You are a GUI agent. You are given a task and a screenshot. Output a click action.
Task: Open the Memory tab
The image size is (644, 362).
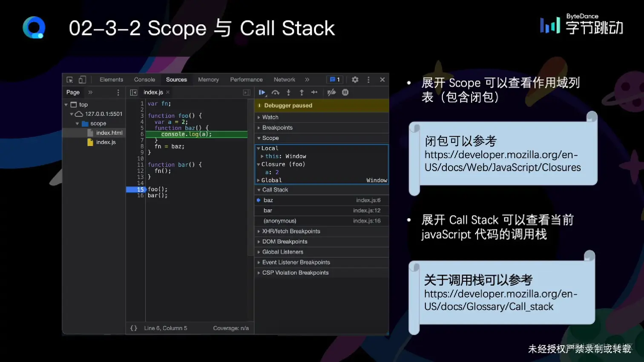click(x=208, y=80)
